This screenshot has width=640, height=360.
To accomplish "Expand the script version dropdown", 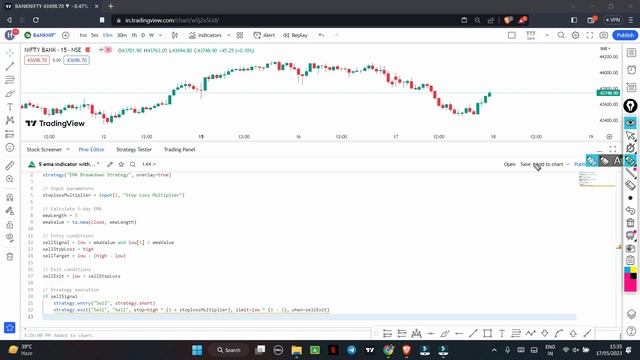I will [149, 164].
